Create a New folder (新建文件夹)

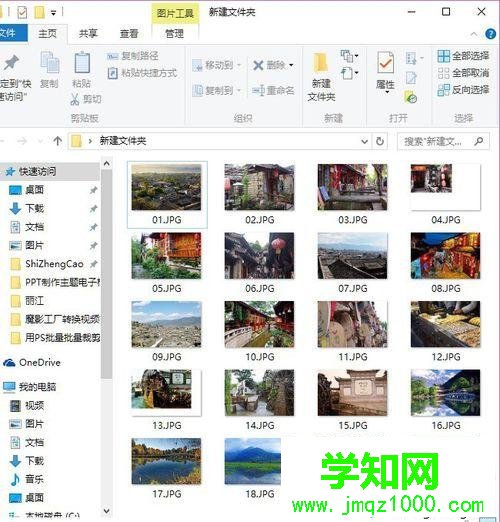point(321,77)
